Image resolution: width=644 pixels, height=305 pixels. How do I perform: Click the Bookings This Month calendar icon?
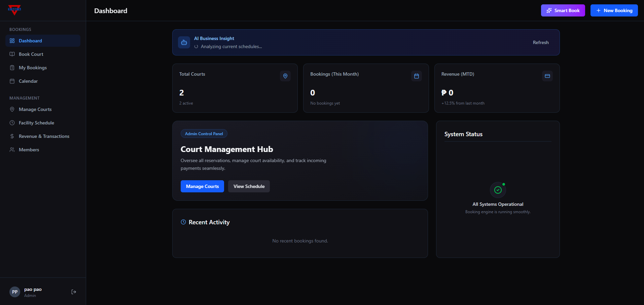(x=417, y=76)
